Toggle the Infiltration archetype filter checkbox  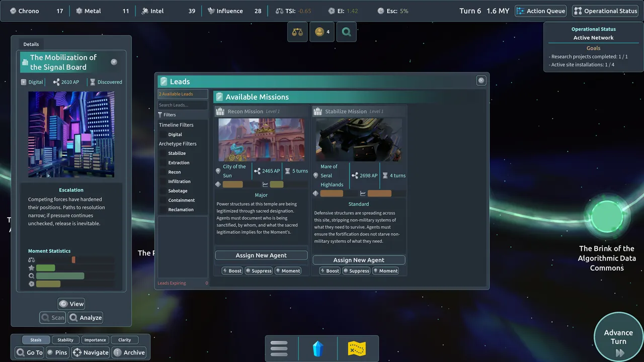pyautogui.click(x=163, y=182)
